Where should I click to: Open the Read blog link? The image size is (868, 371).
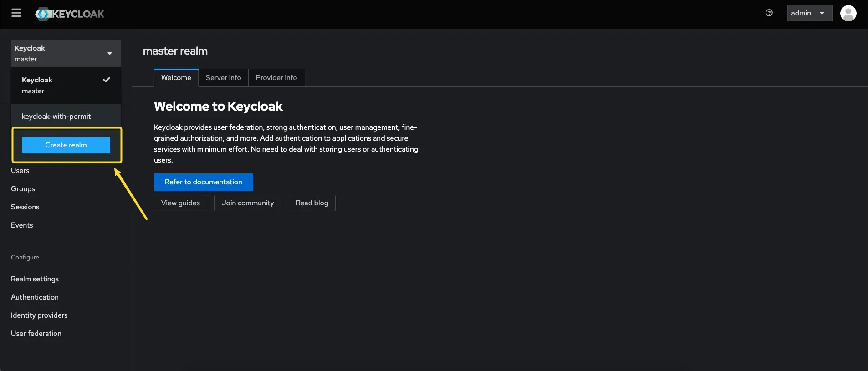click(x=311, y=203)
